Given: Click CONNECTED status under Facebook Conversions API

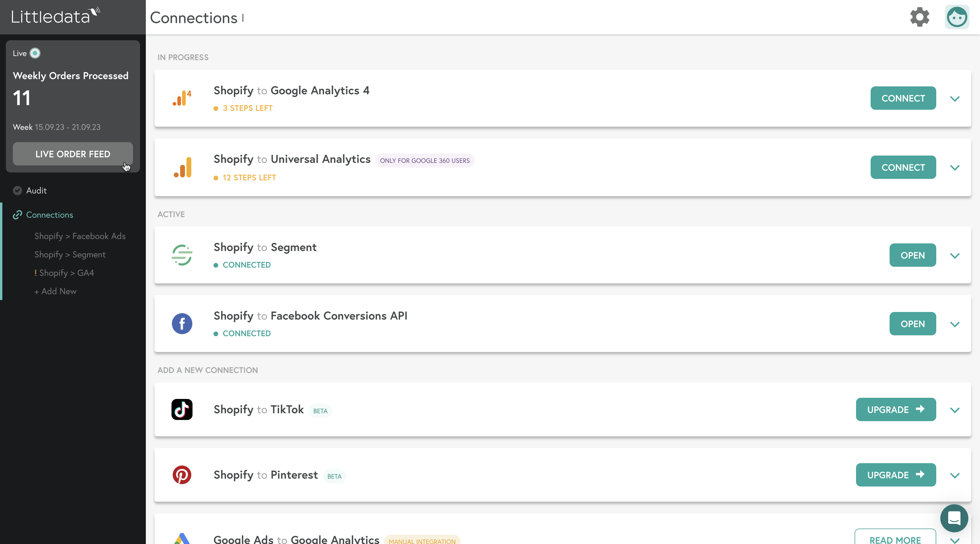Looking at the screenshot, I should tap(246, 333).
